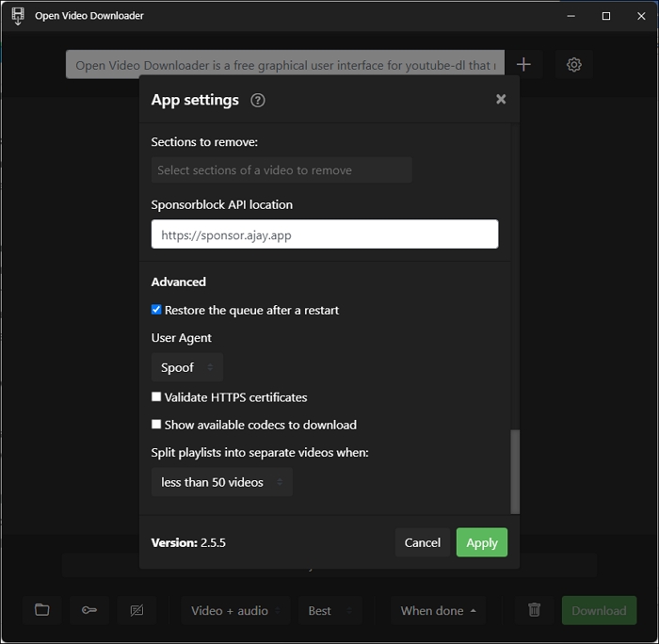Open the download folder icon

(x=42, y=609)
